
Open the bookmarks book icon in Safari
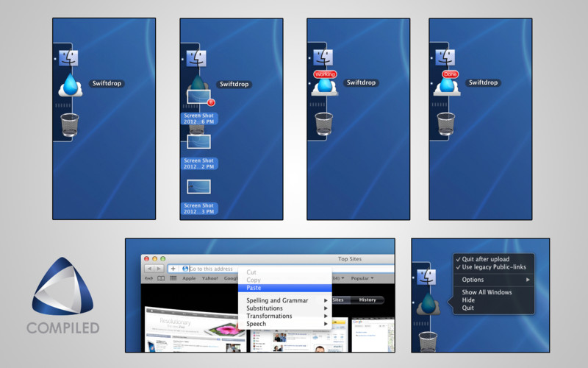pyautogui.click(x=161, y=278)
